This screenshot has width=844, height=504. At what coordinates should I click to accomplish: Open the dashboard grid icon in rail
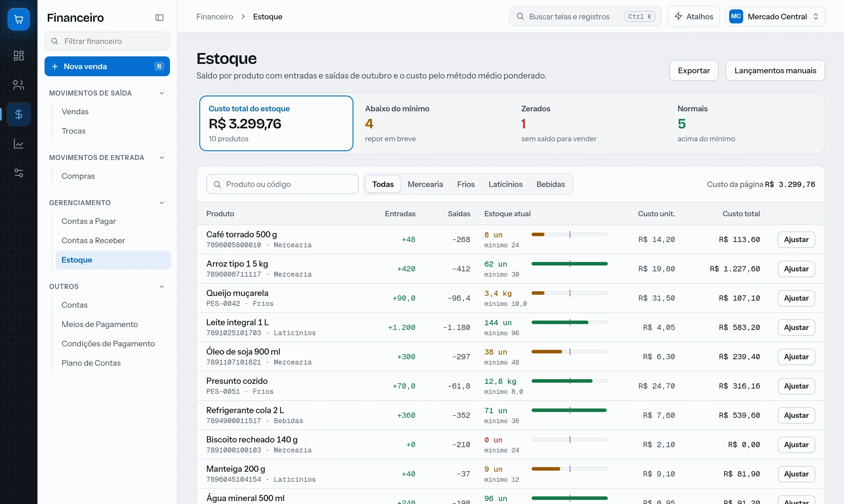point(19,56)
